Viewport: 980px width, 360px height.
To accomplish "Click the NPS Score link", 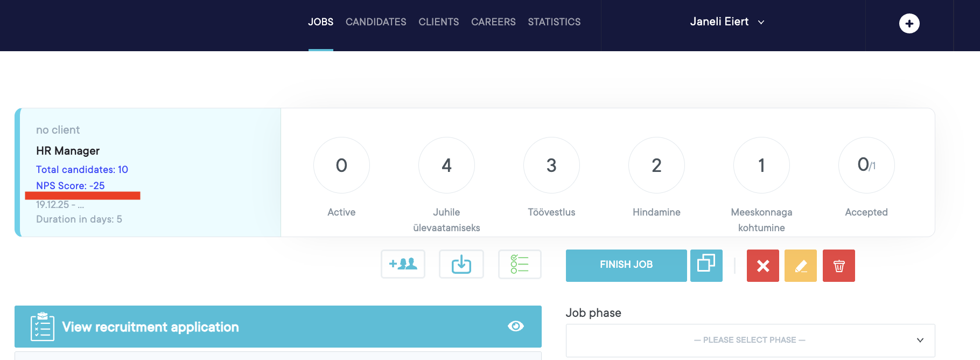I will tap(70, 186).
